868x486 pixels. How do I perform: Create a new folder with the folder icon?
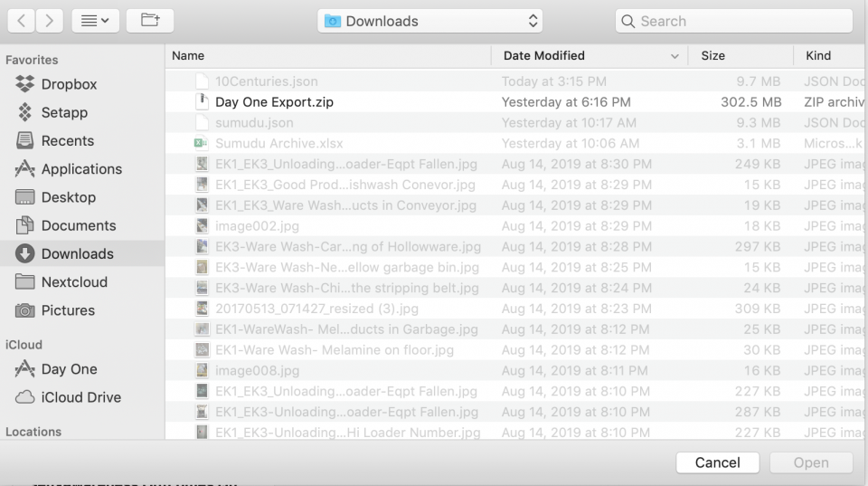coord(150,21)
